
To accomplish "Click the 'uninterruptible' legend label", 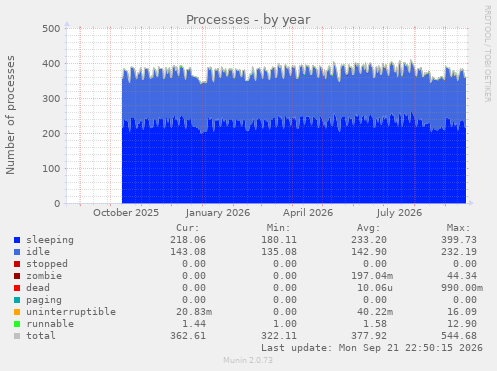I will (x=71, y=312).
